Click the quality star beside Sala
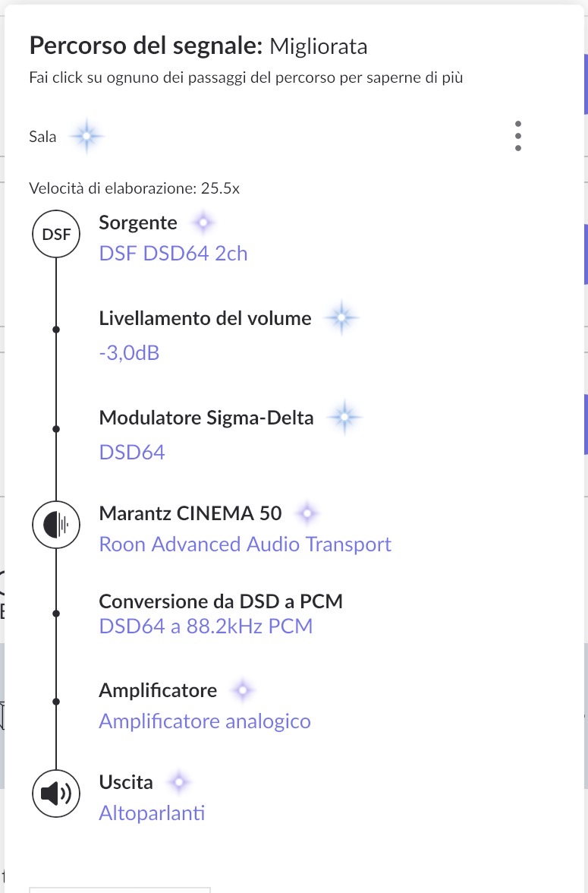 coord(86,137)
